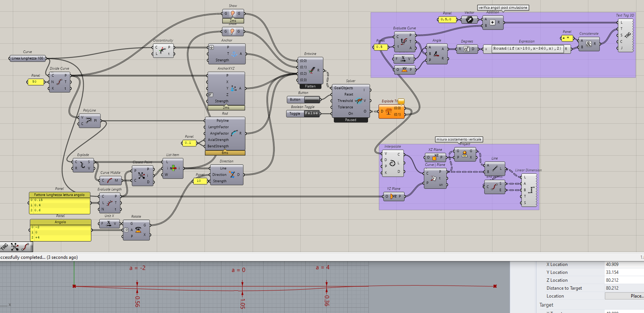
Task: Click the Kangaroo Solver icon
Action: pyautogui.click(x=359, y=100)
